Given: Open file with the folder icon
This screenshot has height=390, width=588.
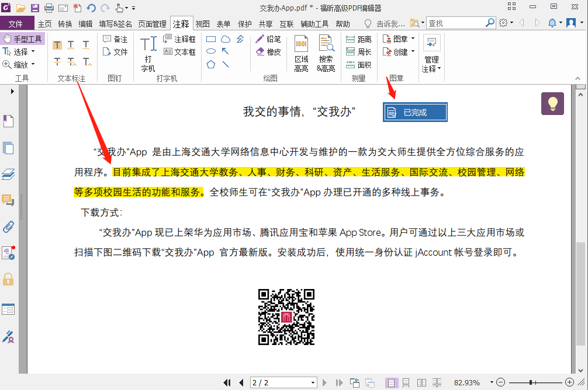Looking at the screenshot, I should 20,8.
